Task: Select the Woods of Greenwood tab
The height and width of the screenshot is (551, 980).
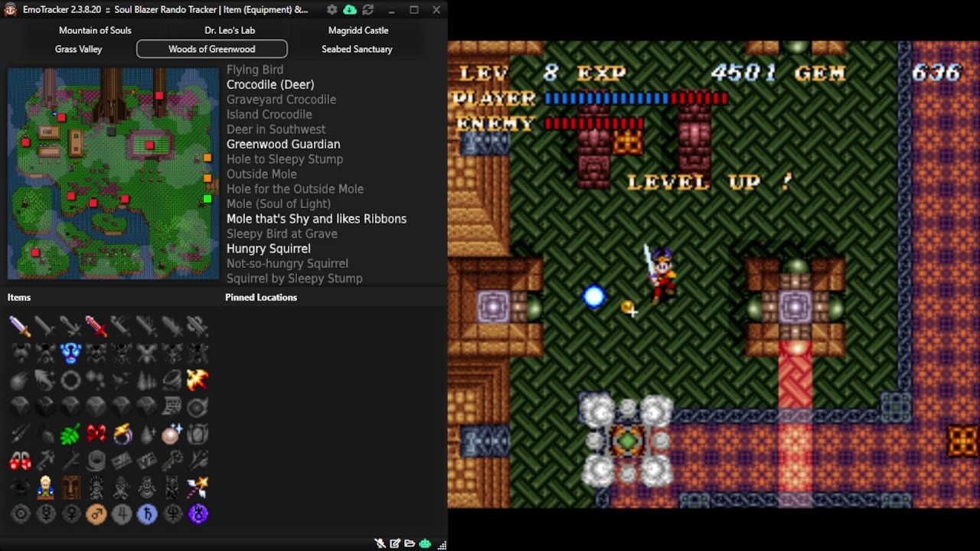Action: (212, 49)
